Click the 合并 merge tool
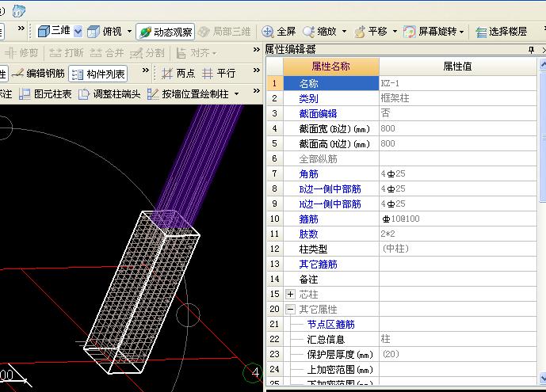546x392 pixels. pyautogui.click(x=107, y=53)
